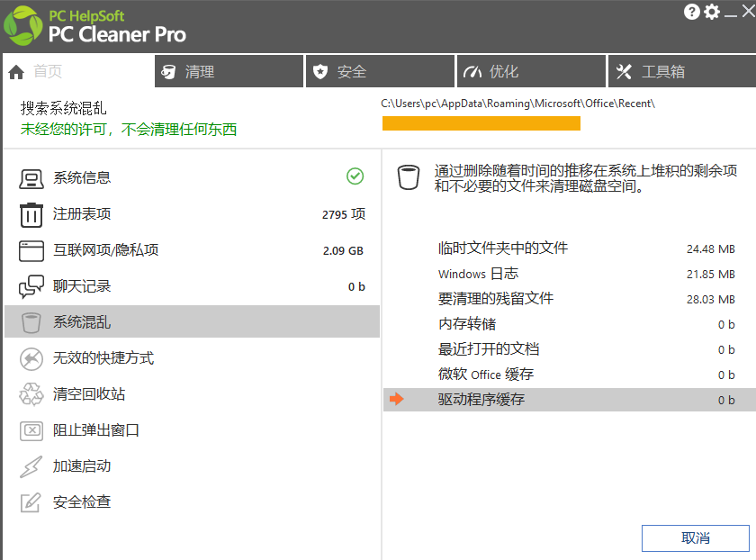Click the empty recycle bin icon
Screen dimensions: 756x560
click(31, 394)
